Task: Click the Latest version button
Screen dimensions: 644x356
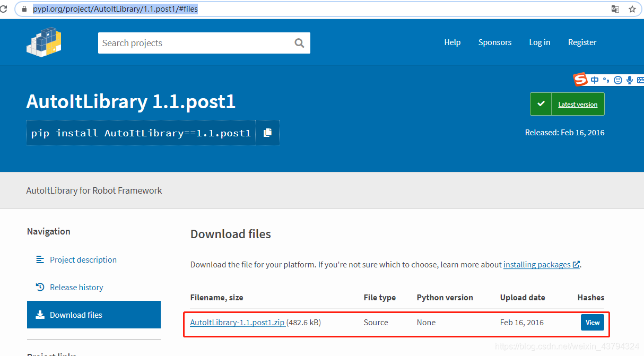Action: tap(567, 104)
